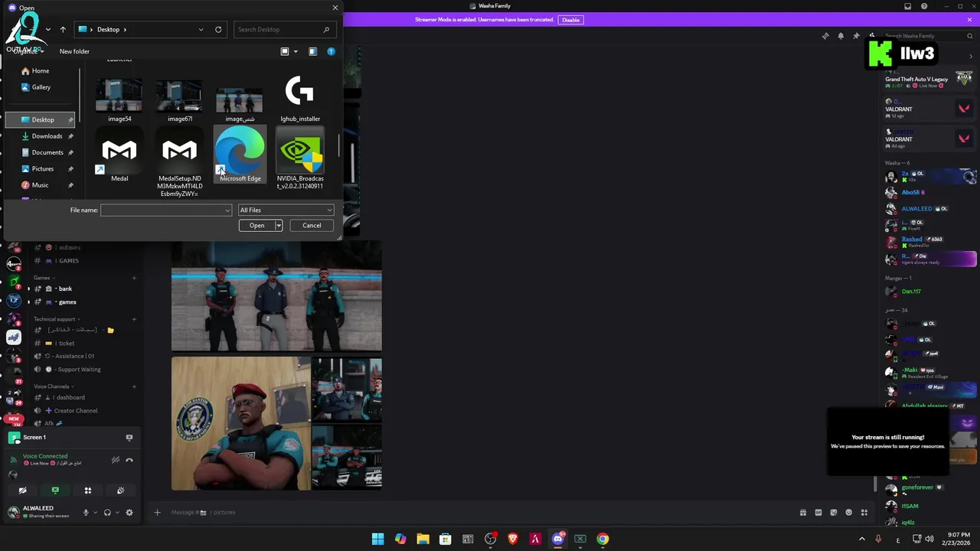Join the Support Waiting voice channel
This screenshot has width=980, height=551.
tap(79, 369)
